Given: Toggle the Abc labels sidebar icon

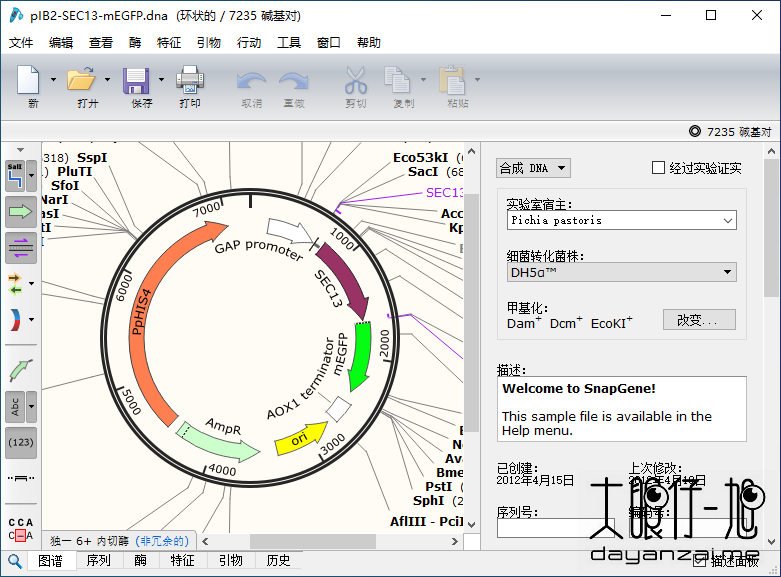Looking at the screenshot, I should click(15, 407).
